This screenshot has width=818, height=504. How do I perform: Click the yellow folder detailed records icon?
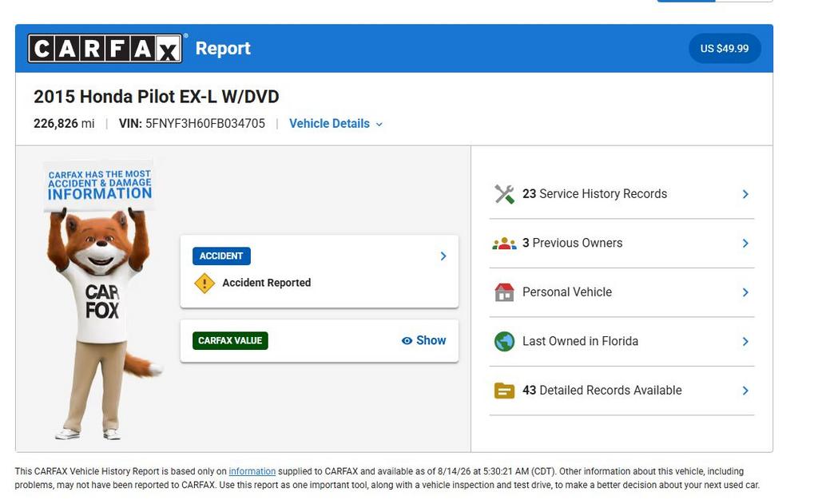coord(504,391)
